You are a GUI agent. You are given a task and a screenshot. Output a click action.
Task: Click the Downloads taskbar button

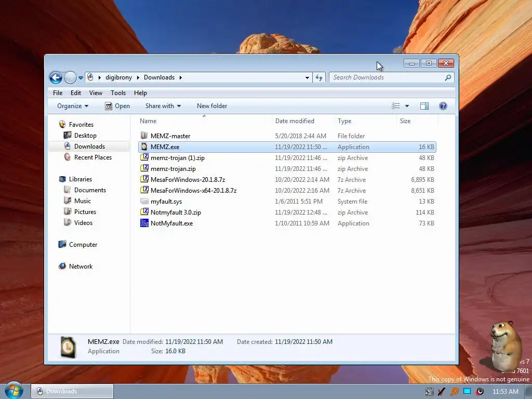[x=72, y=391]
